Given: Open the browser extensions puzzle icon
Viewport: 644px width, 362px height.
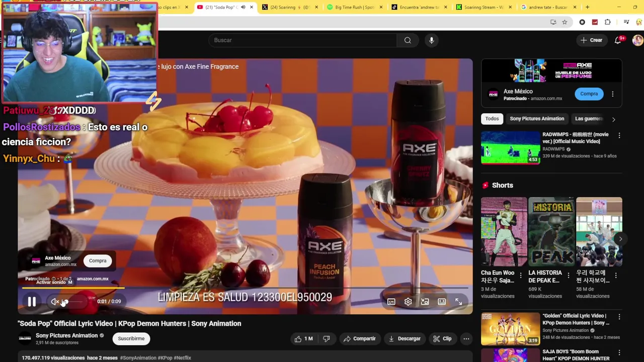Looking at the screenshot, I should pyautogui.click(x=608, y=22).
